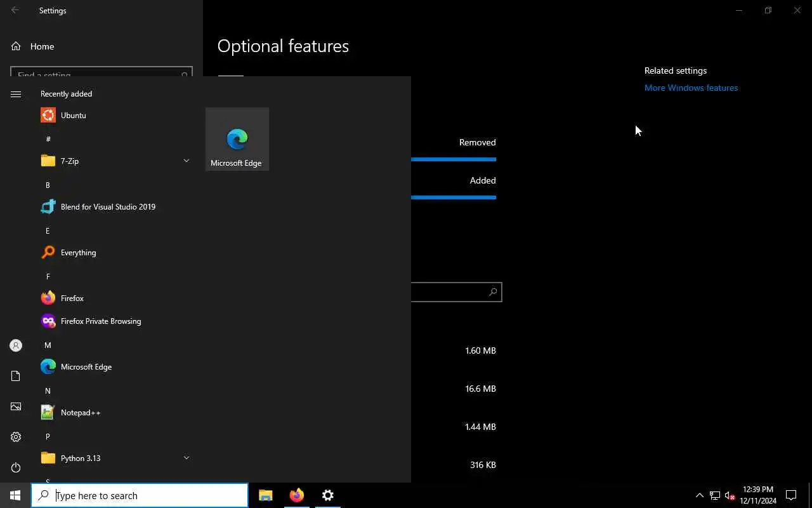Open Settings gear in Start sidebar
The height and width of the screenshot is (508, 812).
(16, 437)
